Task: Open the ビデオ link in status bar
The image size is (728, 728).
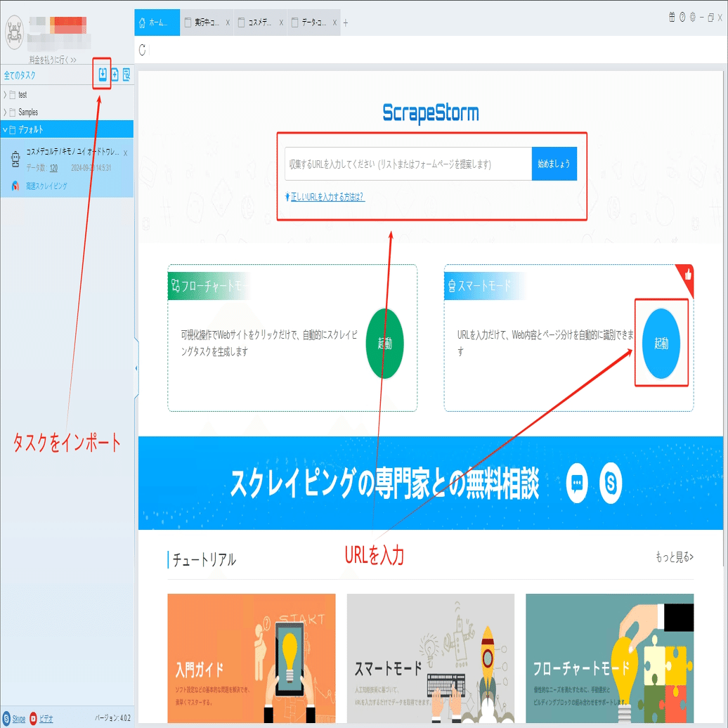Action: [x=46, y=719]
